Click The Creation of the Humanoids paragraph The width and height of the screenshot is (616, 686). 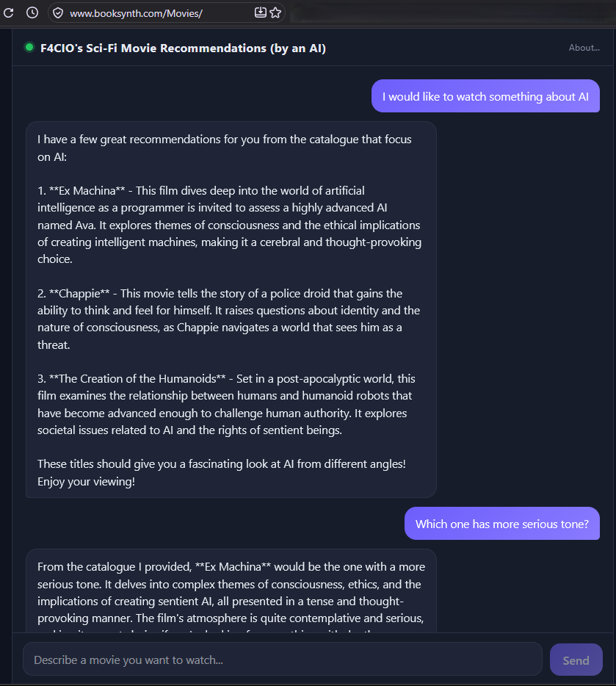point(226,404)
